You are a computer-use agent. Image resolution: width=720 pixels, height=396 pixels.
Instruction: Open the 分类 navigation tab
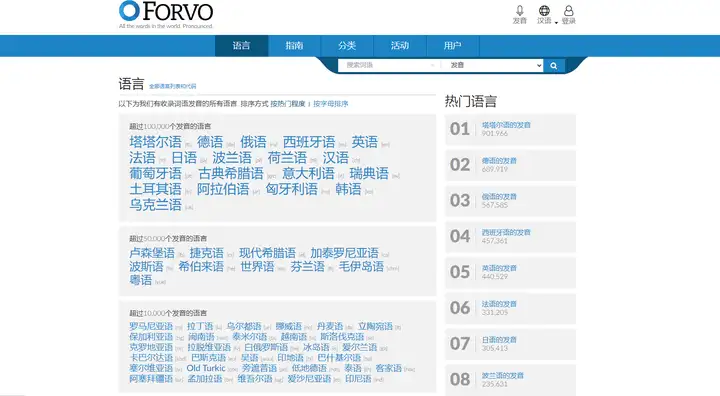(347, 45)
